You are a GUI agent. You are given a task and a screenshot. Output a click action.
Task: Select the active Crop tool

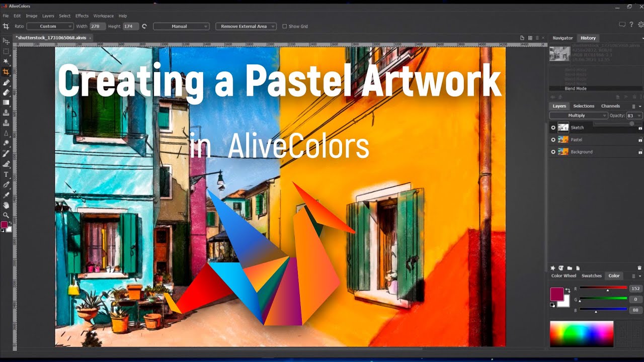click(6, 72)
